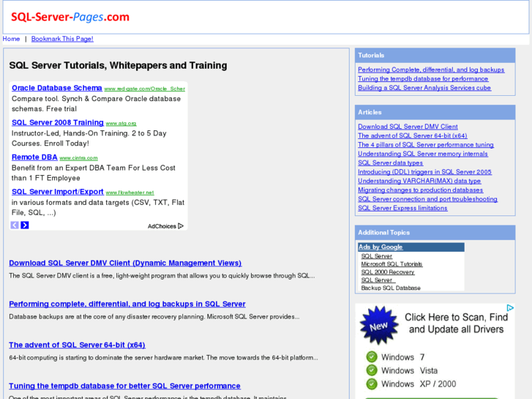Viewport: 532px width, 399px height.
Task: Open Understanding SQL Server memory internals
Action: 423,154
